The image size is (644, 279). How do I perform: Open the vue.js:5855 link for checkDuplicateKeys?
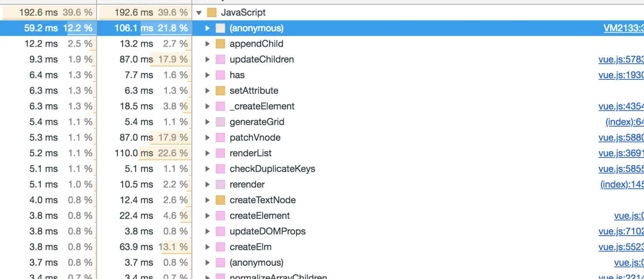tap(621, 169)
